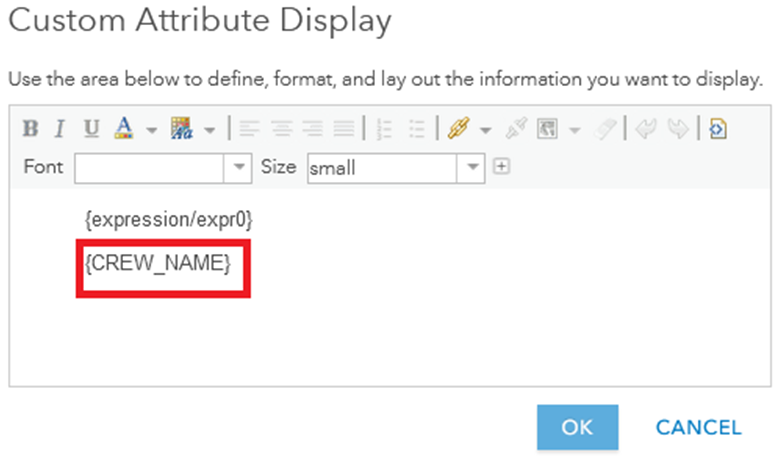Redo the last edit
The height and width of the screenshot is (458, 779).
point(678,129)
